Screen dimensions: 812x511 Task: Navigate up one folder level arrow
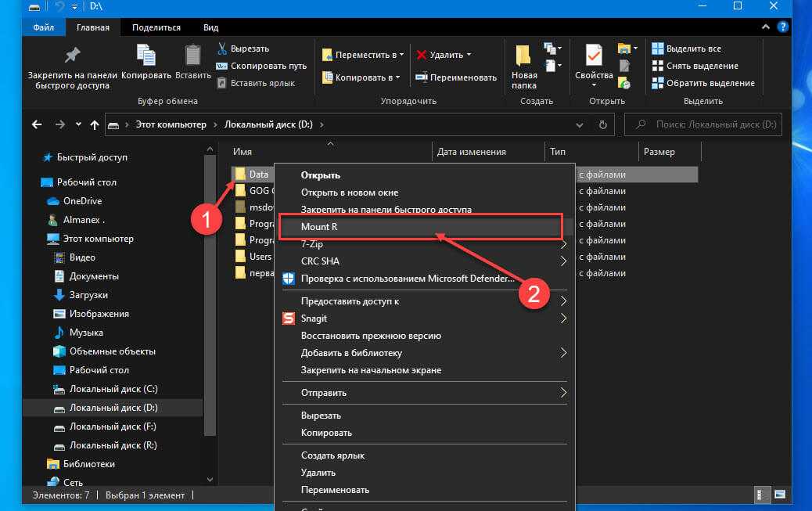(95, 124)
